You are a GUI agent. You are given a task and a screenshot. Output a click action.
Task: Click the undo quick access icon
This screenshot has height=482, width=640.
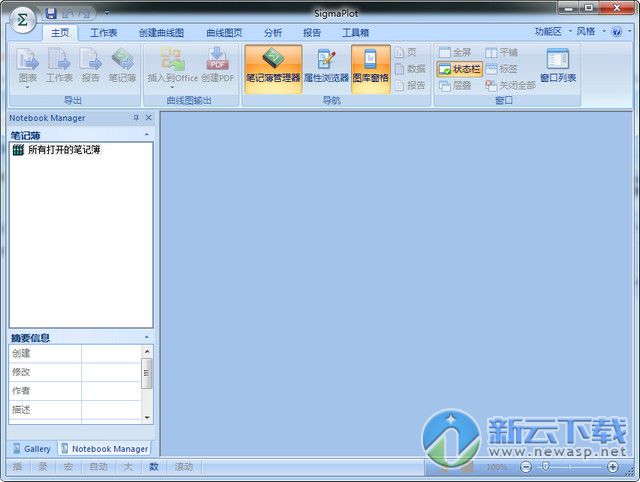coord(68,13)
